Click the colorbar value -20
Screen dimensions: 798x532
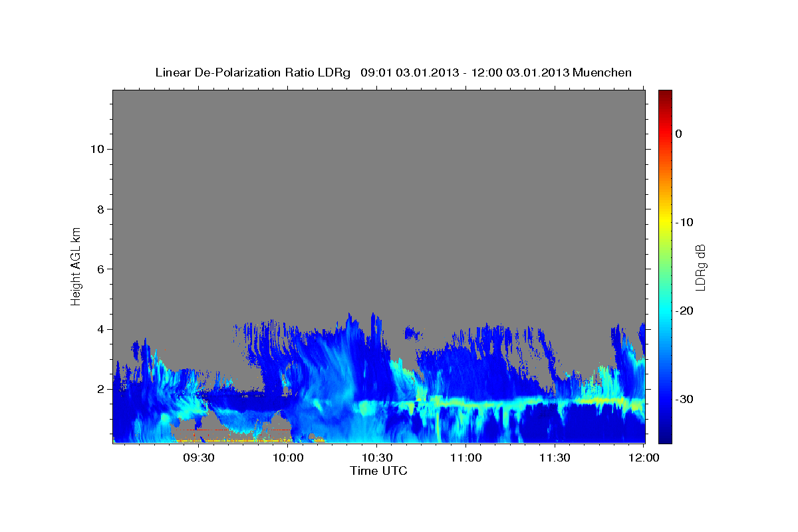tap(685, 311)
